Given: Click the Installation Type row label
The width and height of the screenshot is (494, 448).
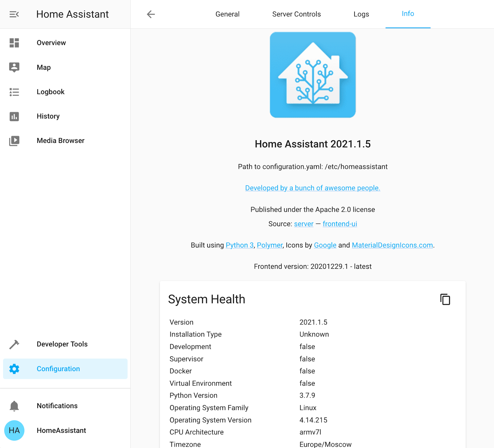Looking at the screenshot, I should (x=195, y=334).
